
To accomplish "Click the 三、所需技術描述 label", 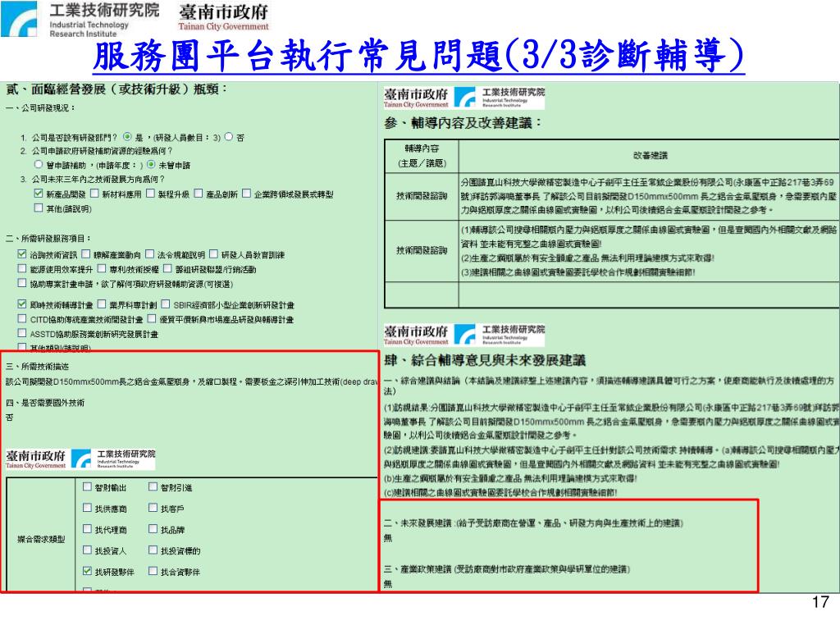I will 38,367.
